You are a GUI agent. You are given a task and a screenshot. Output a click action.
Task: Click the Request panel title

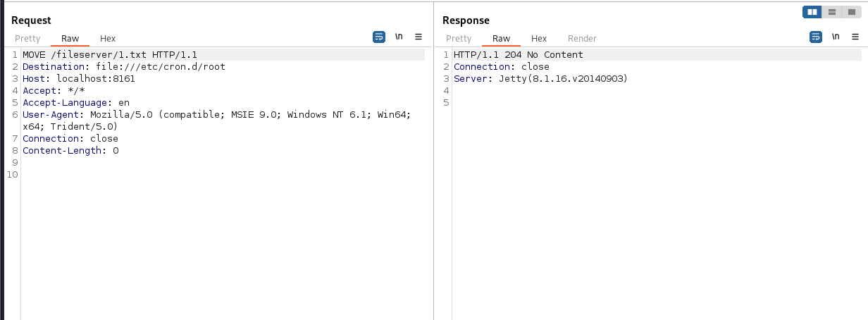(31, 20)
